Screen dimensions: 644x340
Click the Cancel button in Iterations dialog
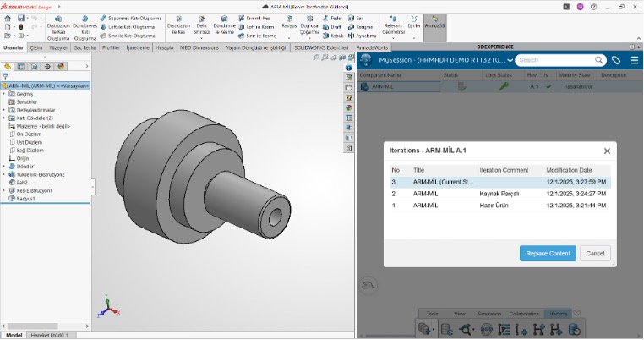click(x=595, y=253)
